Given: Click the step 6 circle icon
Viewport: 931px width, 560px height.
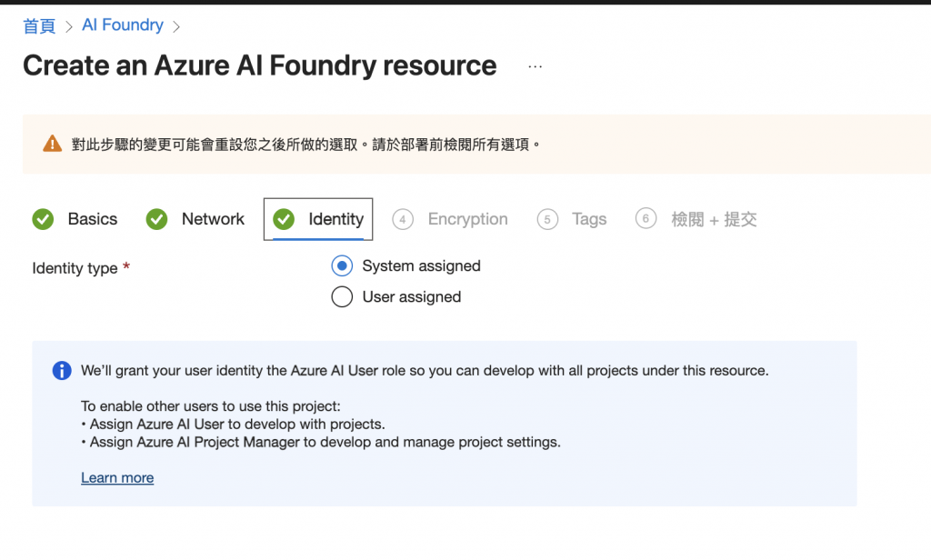Looking at the screenshot, I should [646, 219].
